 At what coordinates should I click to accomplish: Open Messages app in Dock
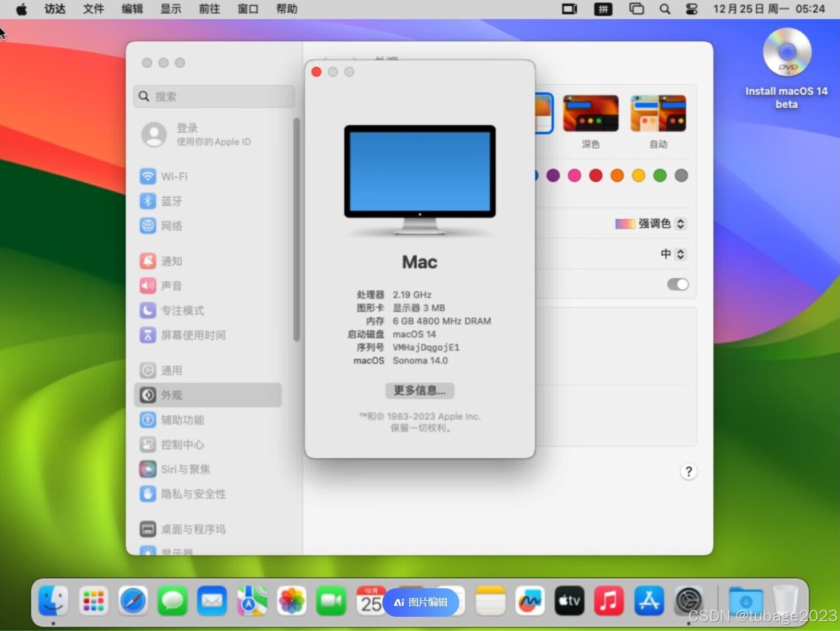(173, 601)
